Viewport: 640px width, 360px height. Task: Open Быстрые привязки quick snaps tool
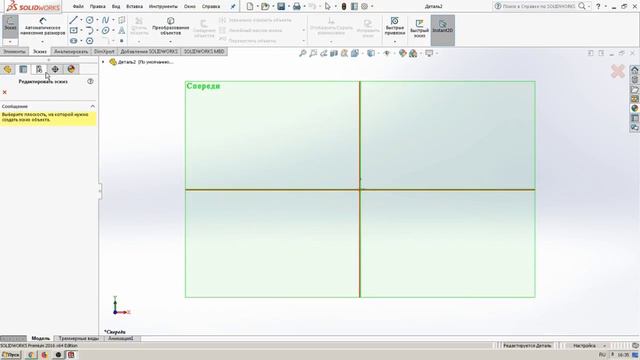pos(395,26)
